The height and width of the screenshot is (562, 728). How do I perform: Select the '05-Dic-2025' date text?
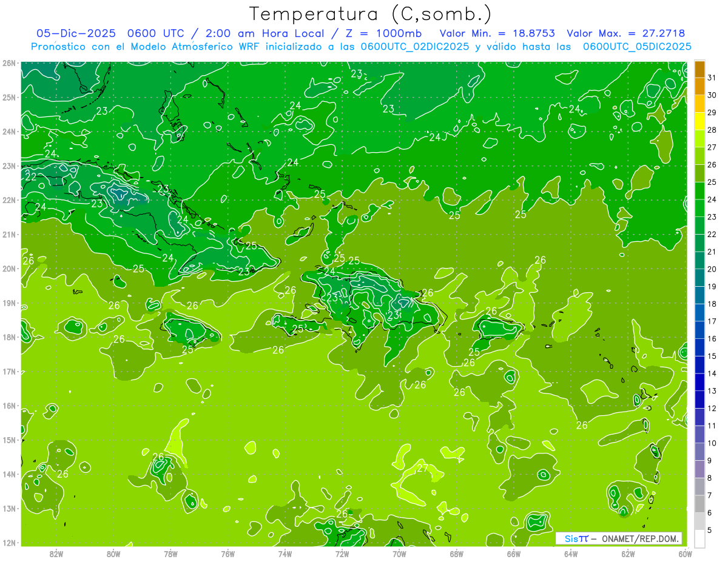(x=76, y=33)
